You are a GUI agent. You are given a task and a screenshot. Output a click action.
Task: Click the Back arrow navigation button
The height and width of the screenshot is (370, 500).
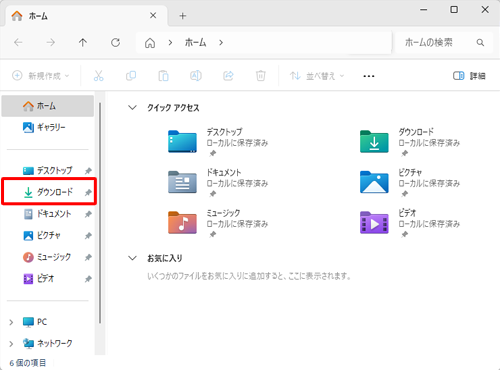point(18,42)
